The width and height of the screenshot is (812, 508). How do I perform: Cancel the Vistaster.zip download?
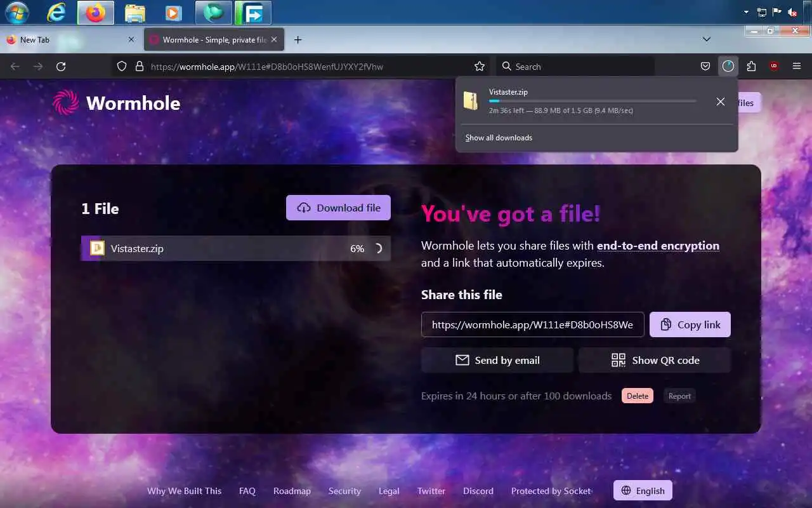pos(721,102)
